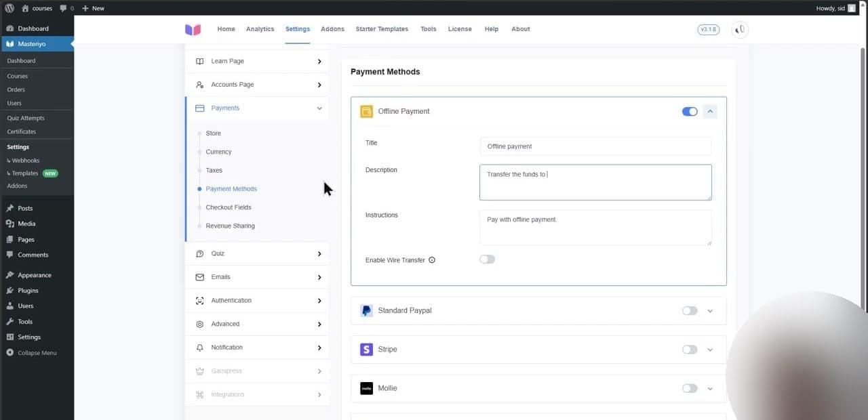The image size is (868, 420).
Task: Select Currency under Payments
Action: 218,152
